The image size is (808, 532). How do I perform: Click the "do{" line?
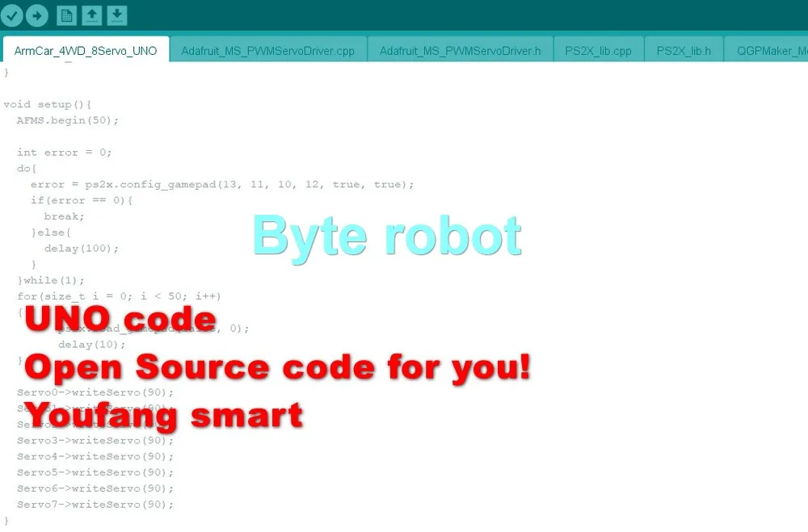pos(27,169)
